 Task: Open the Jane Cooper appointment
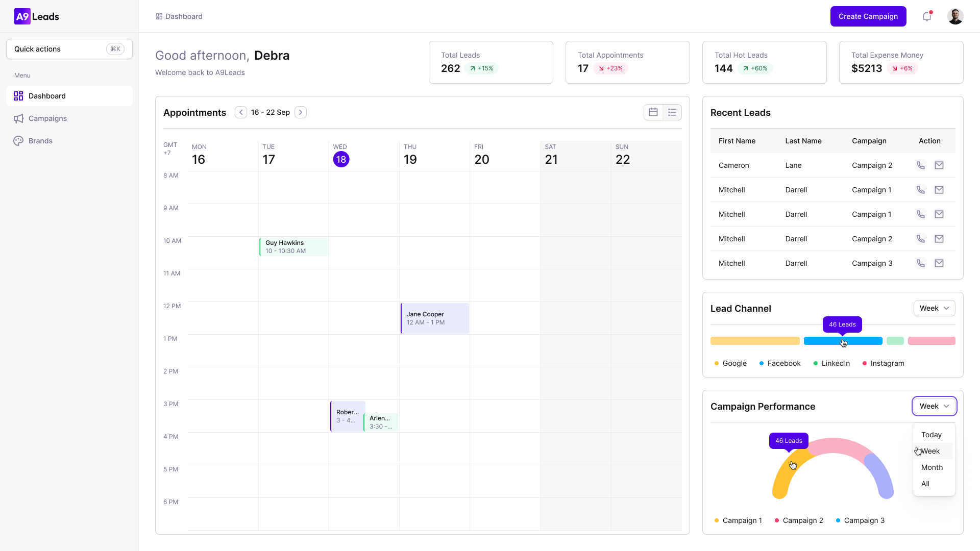(x=434, y=318)
